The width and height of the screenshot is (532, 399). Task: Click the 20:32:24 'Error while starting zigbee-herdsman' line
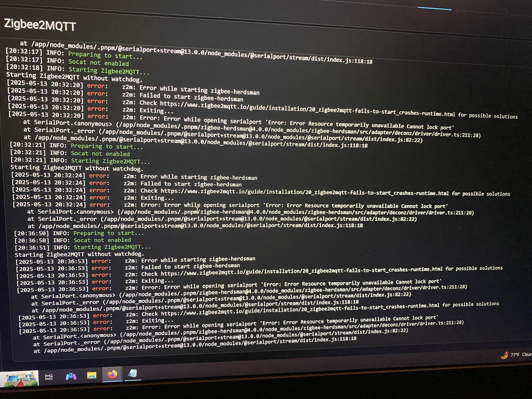point(134,176)
